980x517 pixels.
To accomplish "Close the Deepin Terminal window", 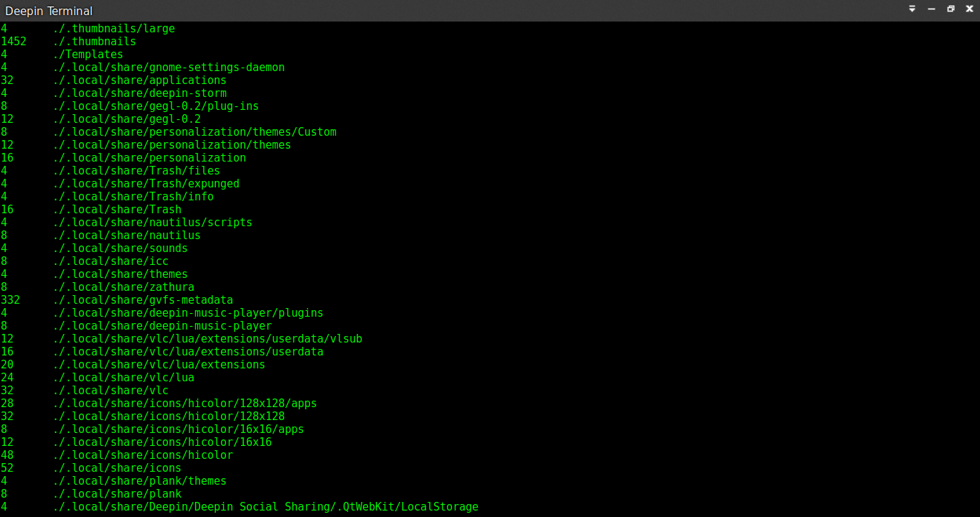I will click(970, 9).
